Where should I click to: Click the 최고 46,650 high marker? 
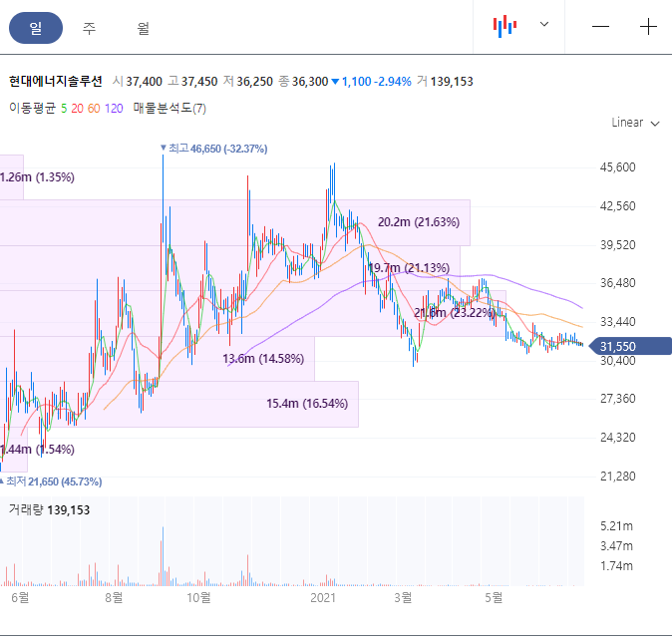tap(213, 149)
